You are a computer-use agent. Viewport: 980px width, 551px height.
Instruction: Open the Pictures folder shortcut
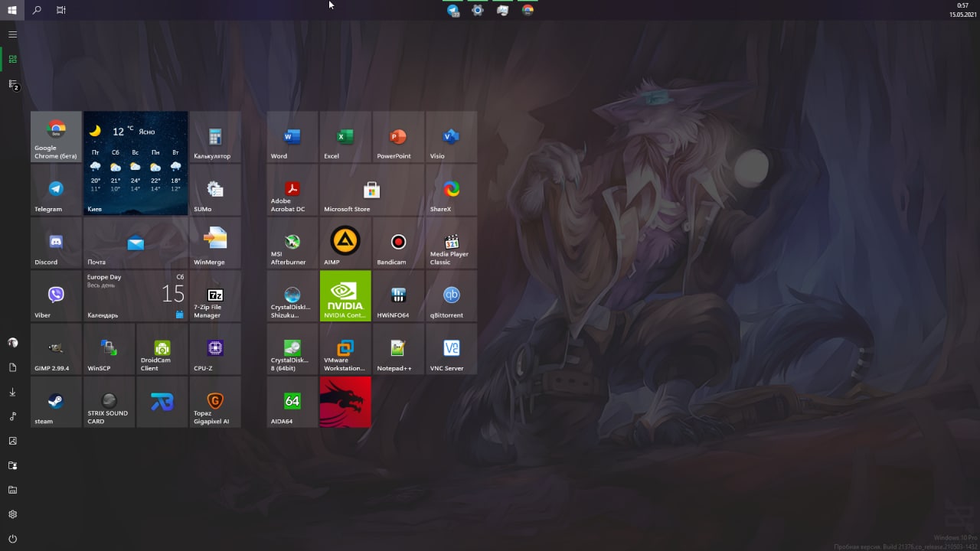pos(12,441)
